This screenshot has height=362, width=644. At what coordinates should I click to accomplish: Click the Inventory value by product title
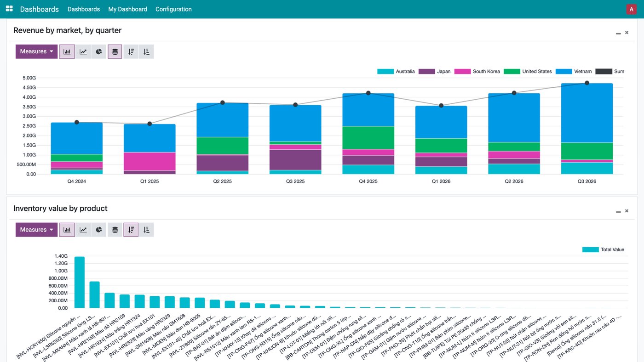click(60, 209)
